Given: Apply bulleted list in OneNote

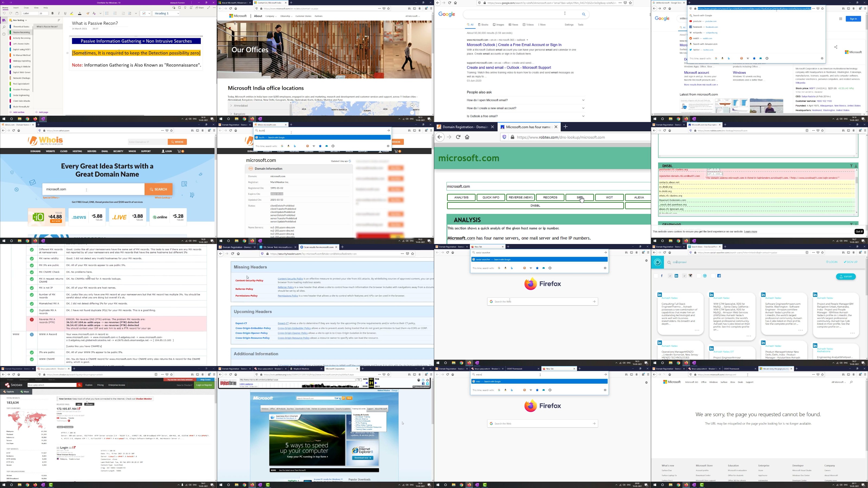Looking at the screenshot, I should pyautogui.click(x=107, y=14).
